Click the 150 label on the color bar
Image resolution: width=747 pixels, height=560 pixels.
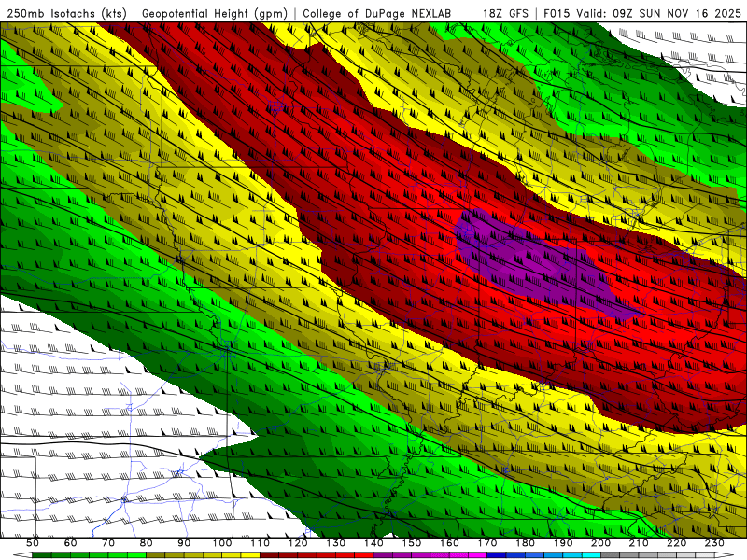[x=412, y=543]
